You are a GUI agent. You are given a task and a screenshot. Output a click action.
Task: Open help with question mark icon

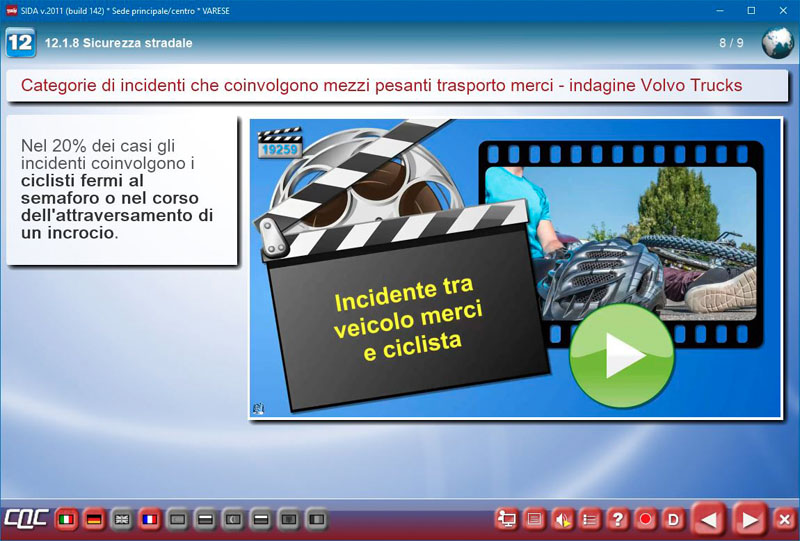[618, 519]
